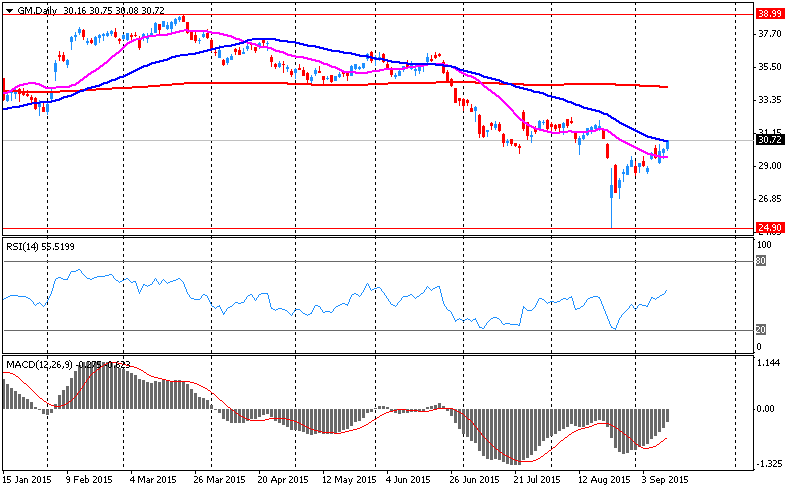Image resolution: width=793 pixels, height=488 pixels.
Task: Click the 21 Jul 2015 date label
Action: click(537, 479)
